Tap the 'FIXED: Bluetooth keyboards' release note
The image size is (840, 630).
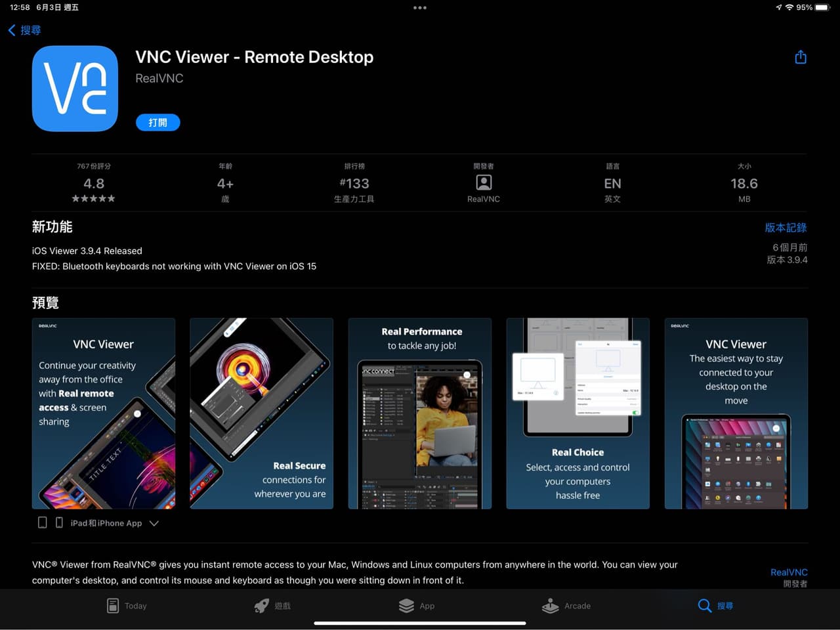[x=174, y=266]
